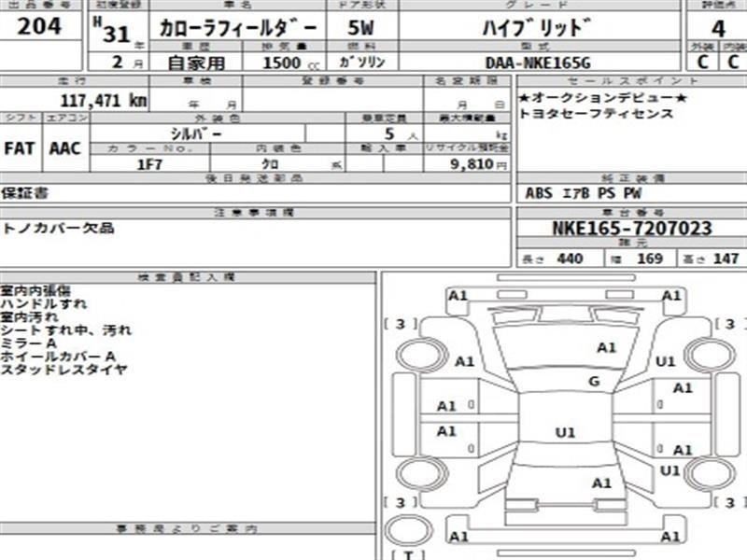Select the 純正装備 header
This screenshot has height=560, width=747.
632,178
